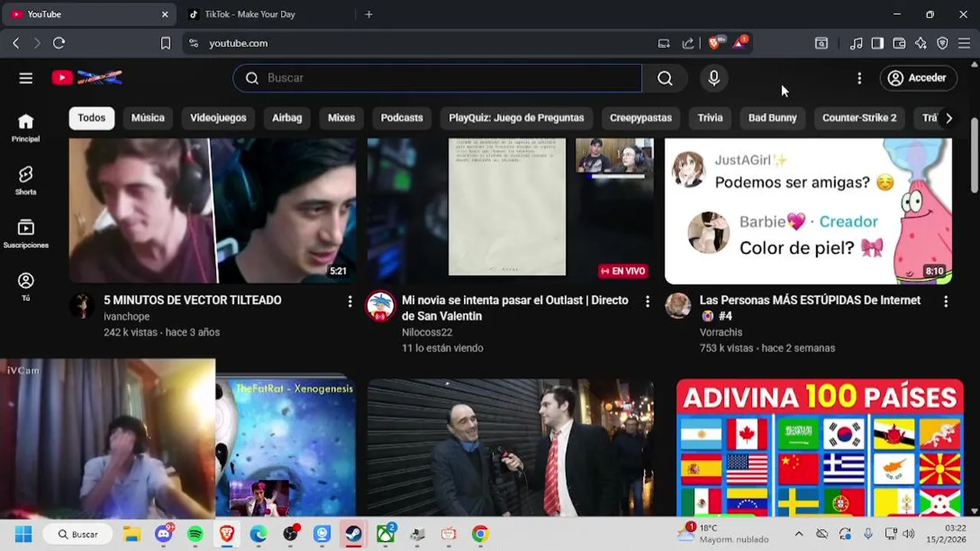The height and width of the screenshot is (551, 980).
Task: Open Discord from the taskbar
Action: tap(163, 533)
